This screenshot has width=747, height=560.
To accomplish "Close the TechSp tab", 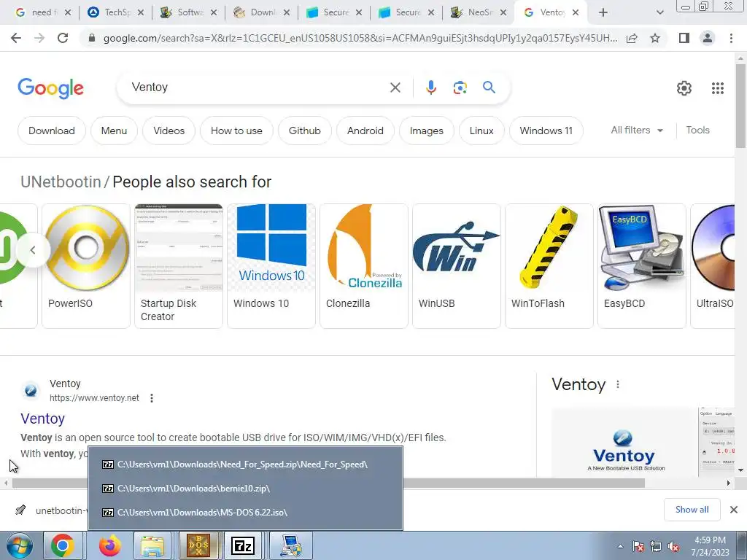I will (141, 13).
